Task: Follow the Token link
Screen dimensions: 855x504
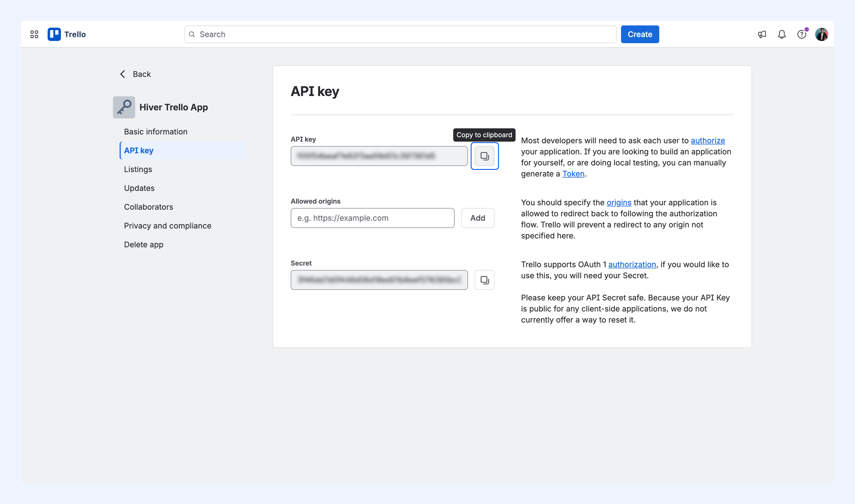Action: pyautogui.click(x=573, y=174)
